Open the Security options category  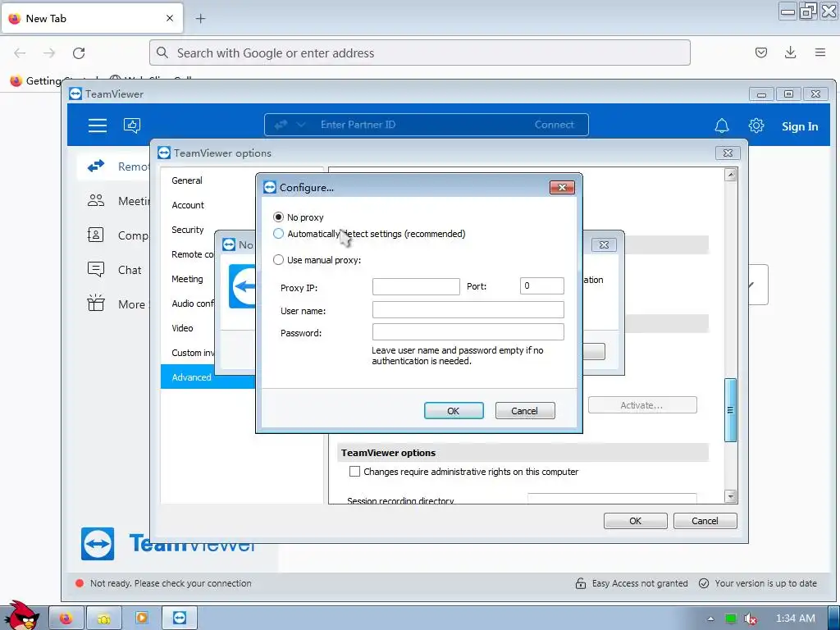click(188, 230)
